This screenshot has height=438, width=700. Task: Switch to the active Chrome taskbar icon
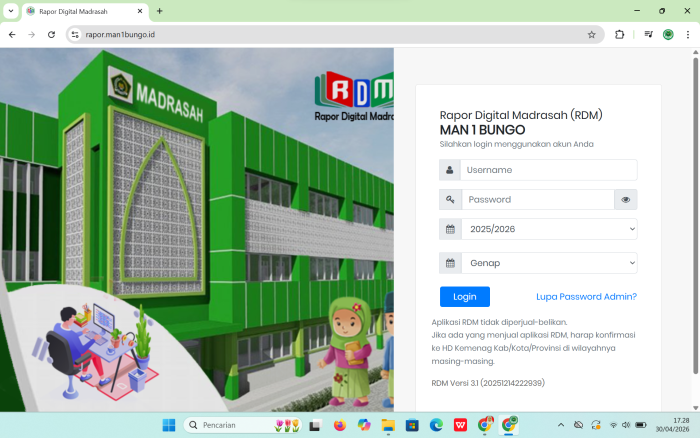tap(509, 425)
